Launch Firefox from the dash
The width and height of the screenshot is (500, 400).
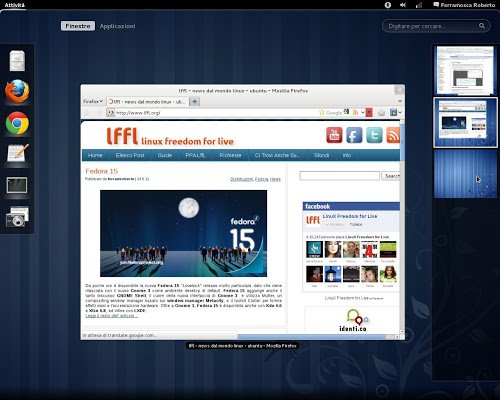point(17,91)
